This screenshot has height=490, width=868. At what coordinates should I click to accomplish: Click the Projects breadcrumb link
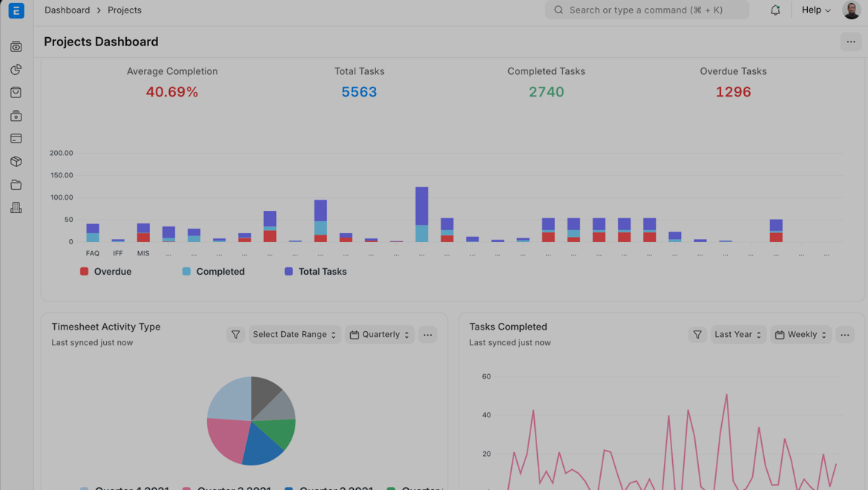[x=125, y=10]
